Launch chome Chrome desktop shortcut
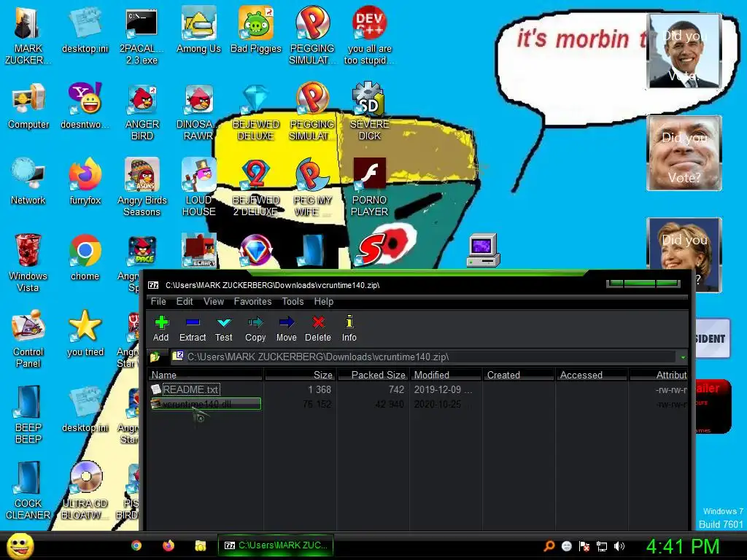 coord(85,257)
